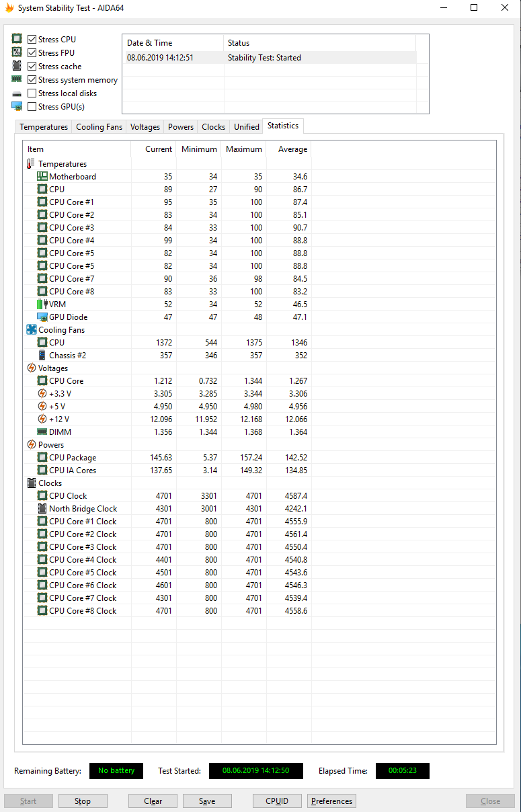This screenshot has width=521, height=812.
Task: Select the log entry Stability Test: Started
Action: point(269,58)
